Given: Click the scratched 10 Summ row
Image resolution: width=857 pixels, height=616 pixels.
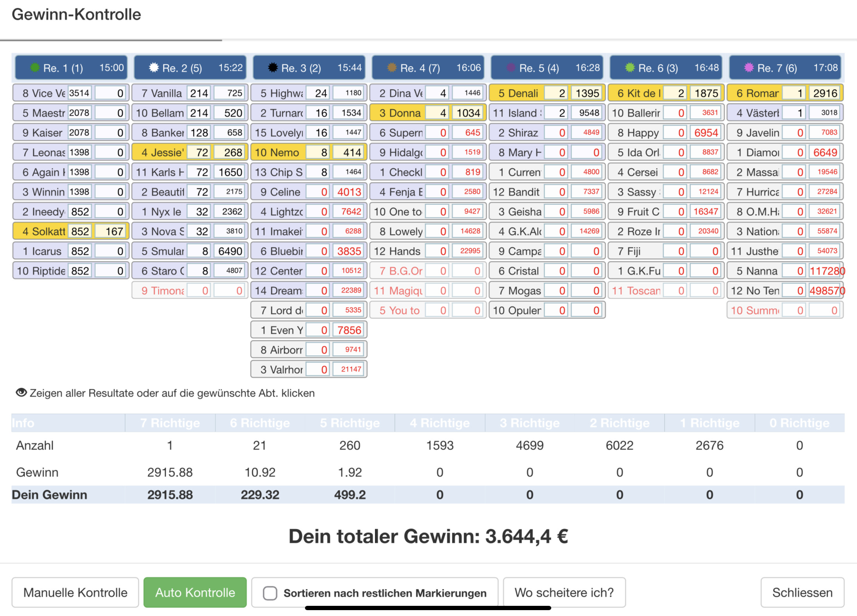Looking at the screenshot, I should click(x=785, y=310).
